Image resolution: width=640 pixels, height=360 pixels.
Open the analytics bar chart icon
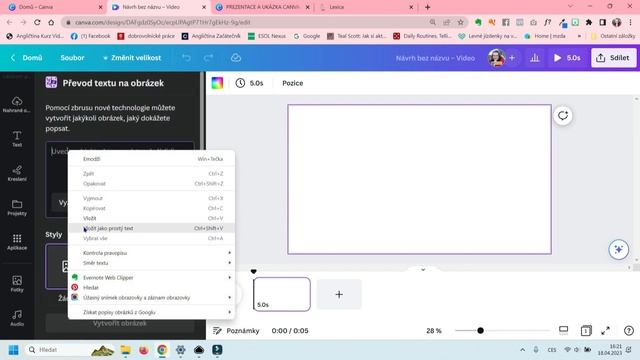(x=535, y=58)
